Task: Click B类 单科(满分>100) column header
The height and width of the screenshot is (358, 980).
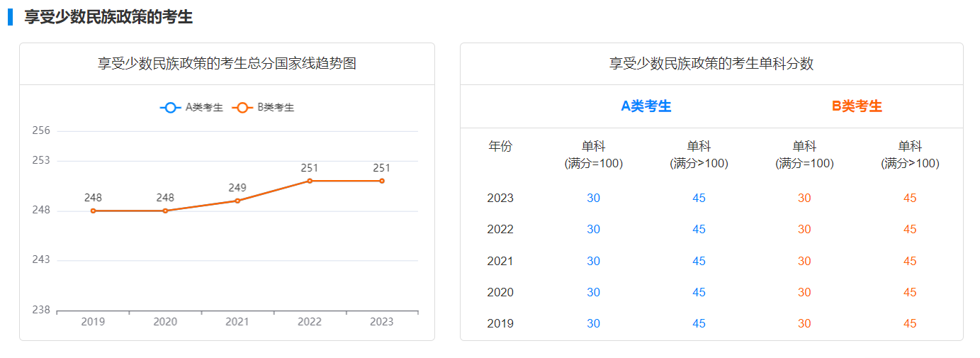Action: coord(911,155)
